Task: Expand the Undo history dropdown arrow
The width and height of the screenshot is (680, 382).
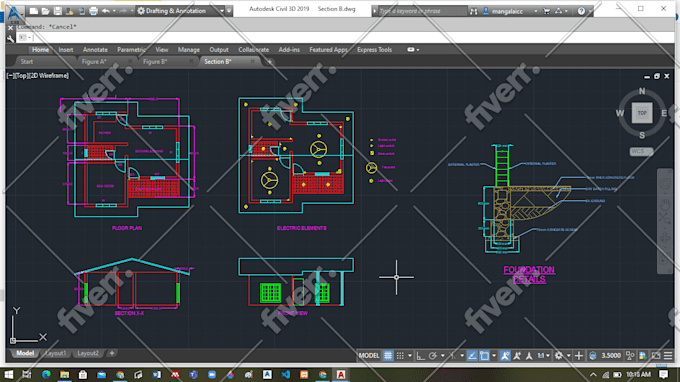Action: pos(114,11)
